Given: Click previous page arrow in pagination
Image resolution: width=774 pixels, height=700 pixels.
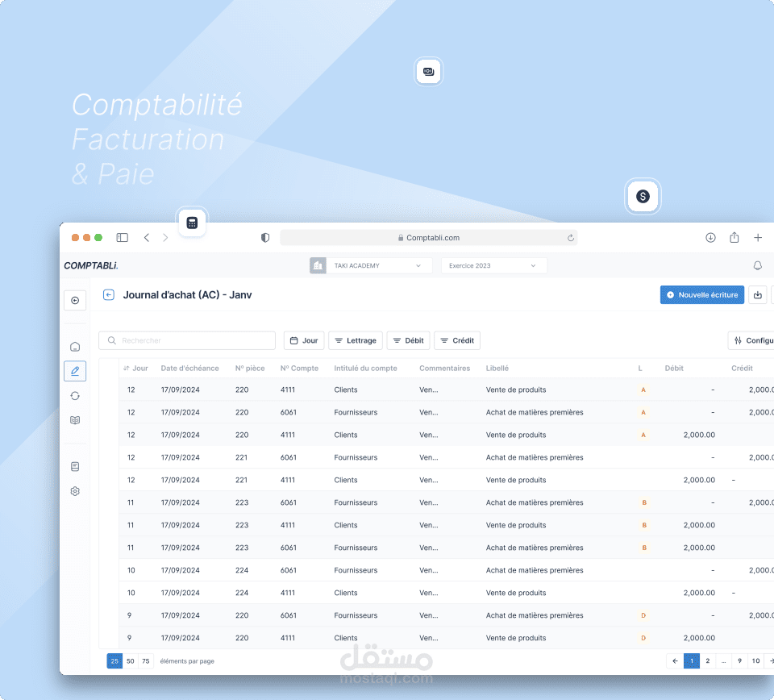Looking at the screenshot, I should [675, 661].
